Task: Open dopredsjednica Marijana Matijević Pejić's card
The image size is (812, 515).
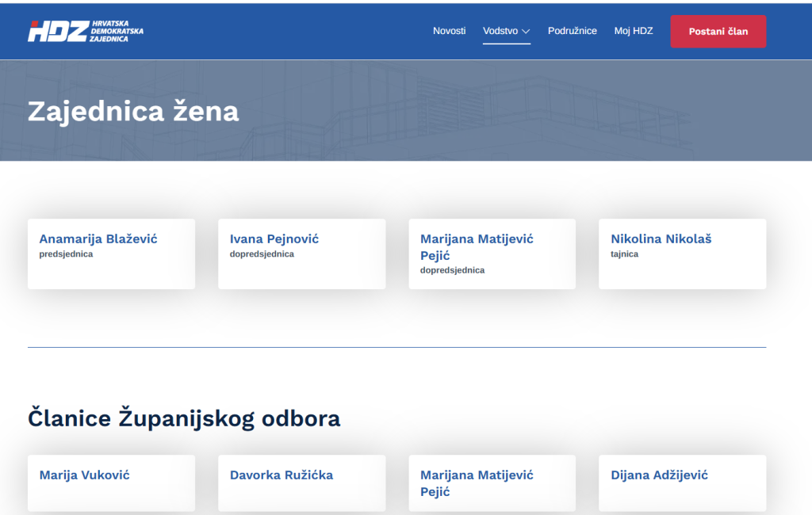Action: (492, 254)
